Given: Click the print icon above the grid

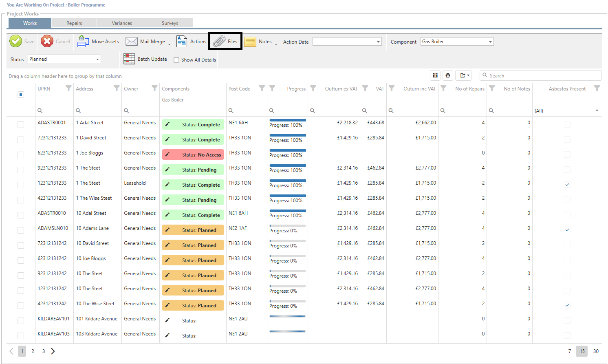Looking at the screenshot, I should [448, 75].
